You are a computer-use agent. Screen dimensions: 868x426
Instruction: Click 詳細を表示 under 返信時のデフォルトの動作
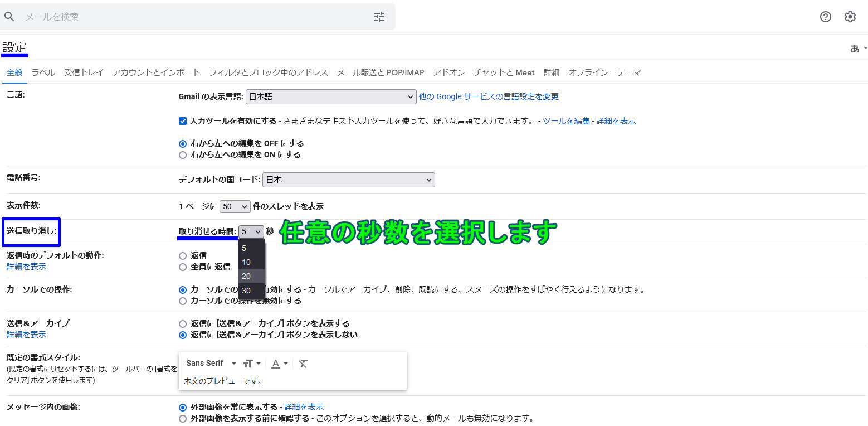26,267
